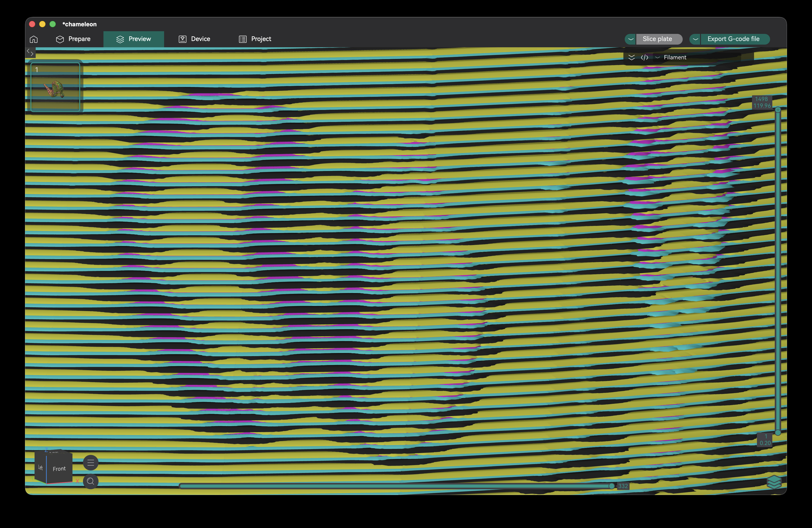Screen dimensions: 812x528
Task: Click the stacked layers icon in the corner
Action: 774,482
